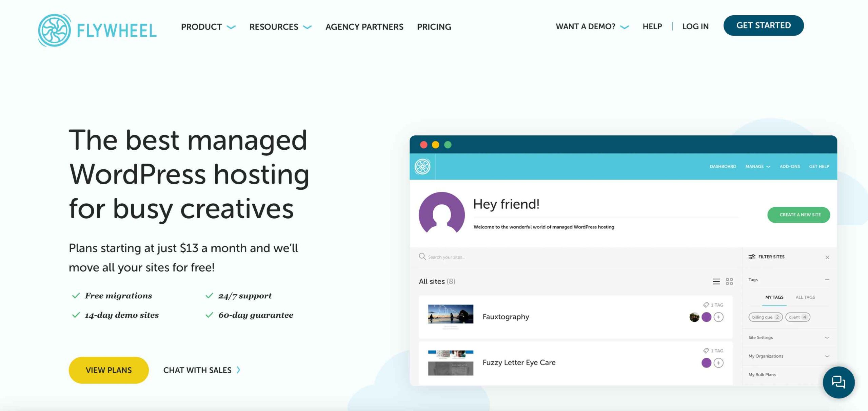
Task: Open the Help link
Action: tap(652, 26)
